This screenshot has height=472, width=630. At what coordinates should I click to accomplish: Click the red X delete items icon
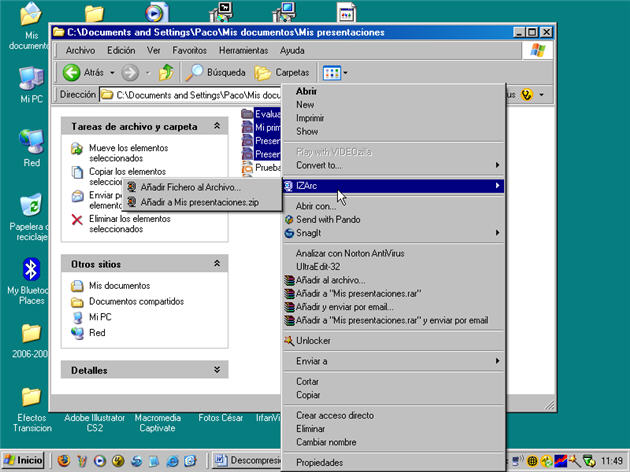point(77,218)
